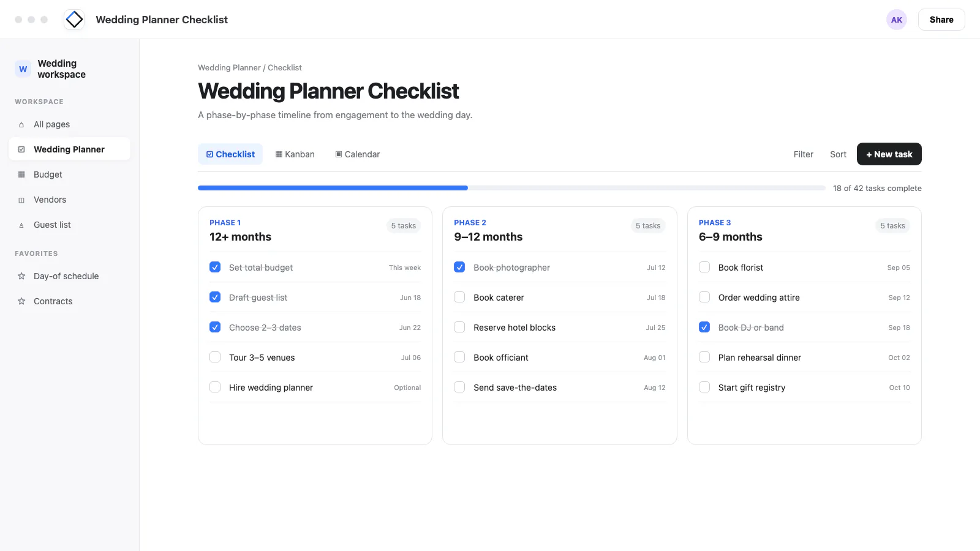Click the 6–9 months phase heading
This screenshot has height=551, width=980.
pyautogui.click(x=730, y=237)
